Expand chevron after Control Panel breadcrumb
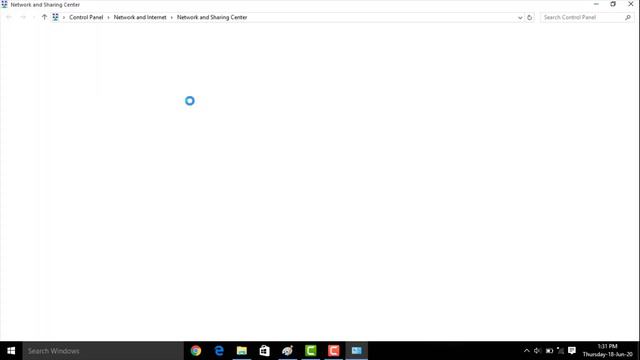 pyautogui.click(x=109, y=18)
